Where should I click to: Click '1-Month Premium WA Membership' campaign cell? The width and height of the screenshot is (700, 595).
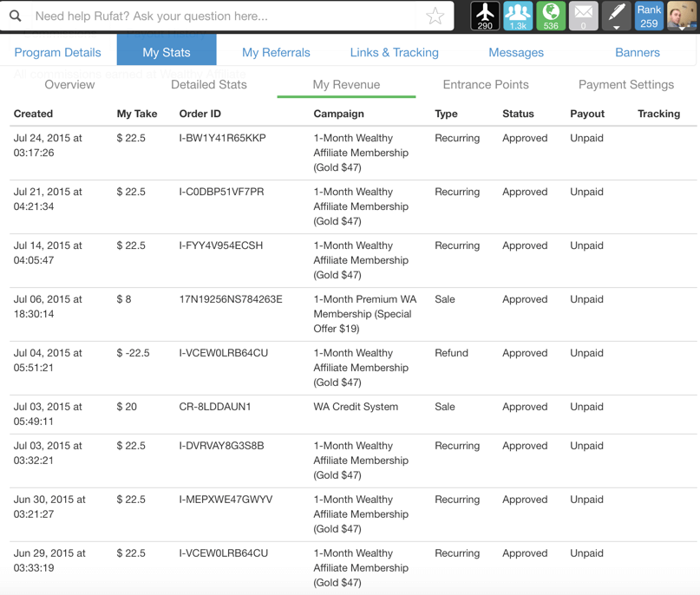(x=364, y=314)
